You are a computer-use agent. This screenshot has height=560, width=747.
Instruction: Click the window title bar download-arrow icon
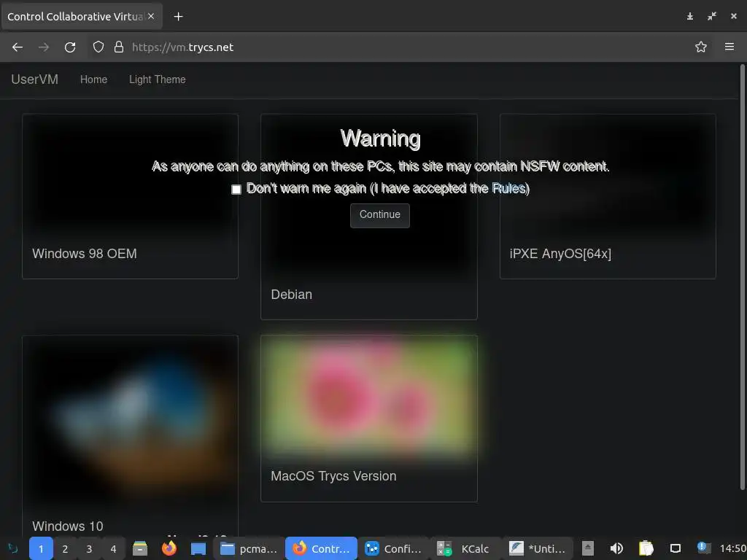click(x=690, y=17)
